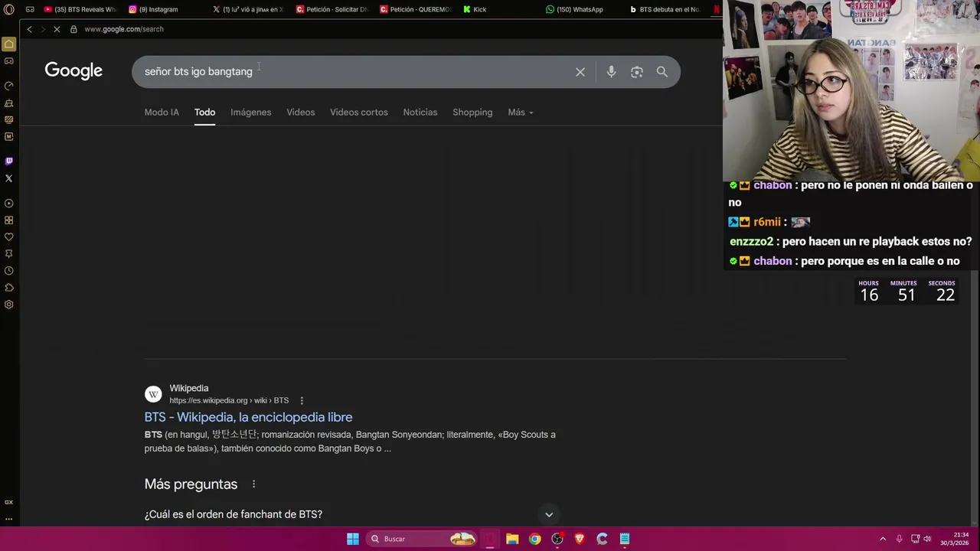Open volume control in system tray
This screenshot has height=551, width=980.
[x=928, y=539]
